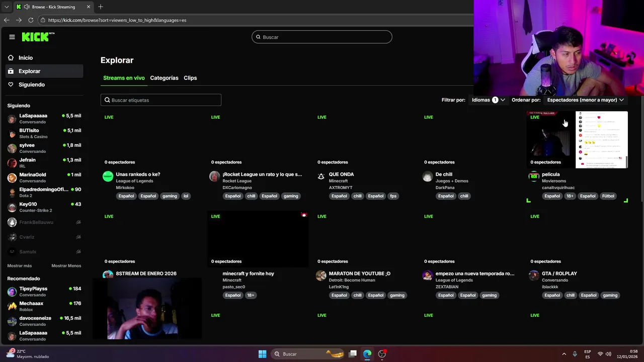Click the fps tag on QUE ONDA card
644x362 pixels.
(393, 196)
